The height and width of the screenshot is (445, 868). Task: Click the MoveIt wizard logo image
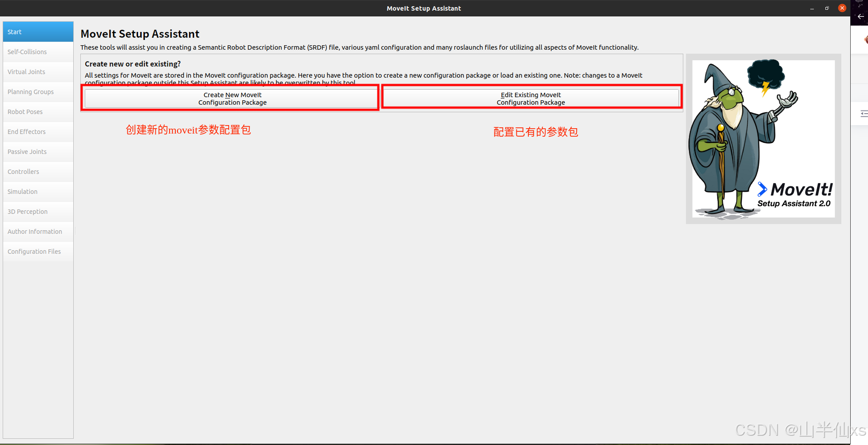pyautogui.click(x=763, y=139)
